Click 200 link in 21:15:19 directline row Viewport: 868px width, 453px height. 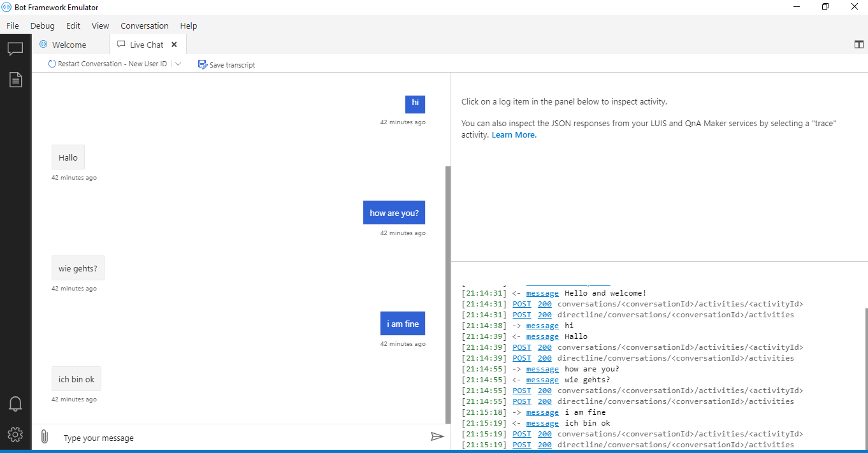pos(545,445)
